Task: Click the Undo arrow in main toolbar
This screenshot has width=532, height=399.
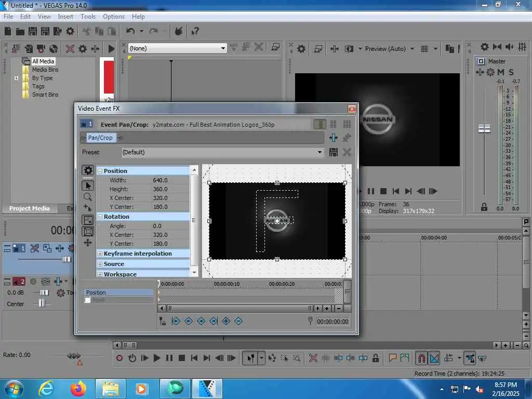Action: [130, 31]
